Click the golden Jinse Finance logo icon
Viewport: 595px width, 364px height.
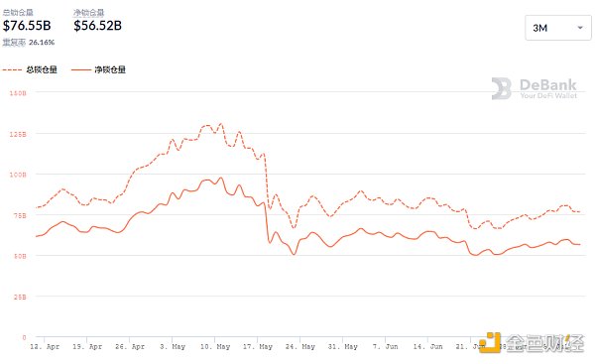point(490,342)
